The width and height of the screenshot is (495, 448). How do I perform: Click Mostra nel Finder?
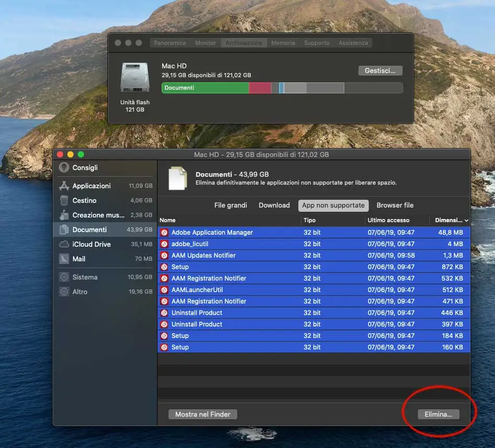[202, 414]
